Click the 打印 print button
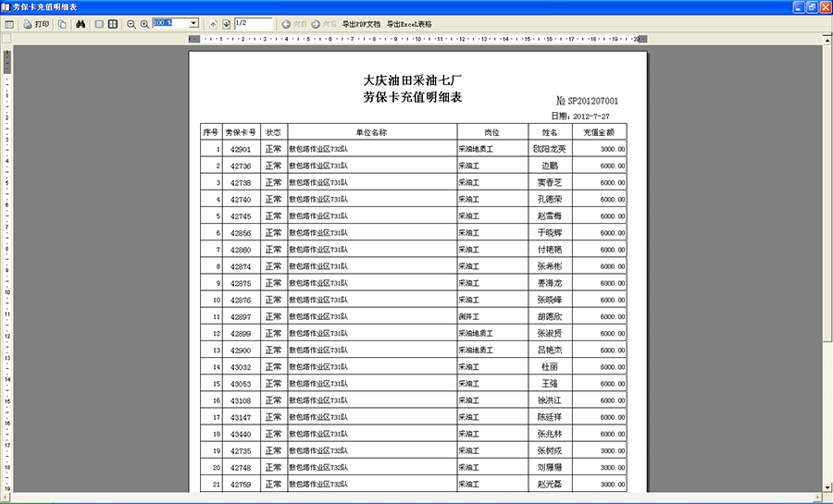Image resolution: width=833 pixels, height=504 pixels. click(35, 24)
